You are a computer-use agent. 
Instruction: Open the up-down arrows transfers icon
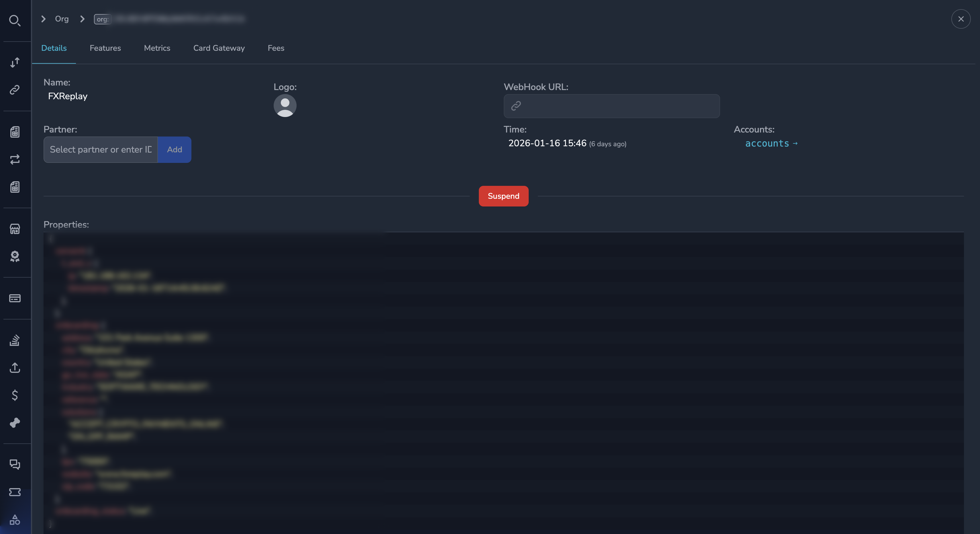coord(15,63)
